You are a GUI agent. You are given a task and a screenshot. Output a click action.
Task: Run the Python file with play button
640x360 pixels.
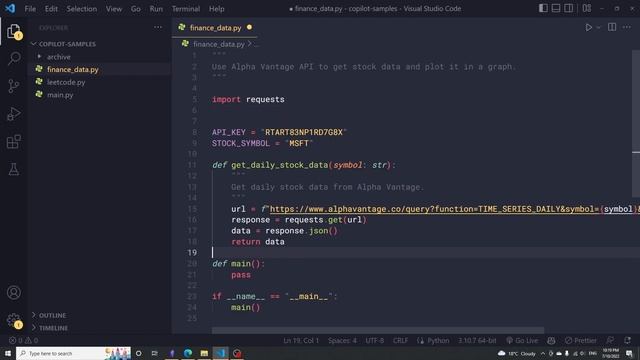[x=589, y=27]
